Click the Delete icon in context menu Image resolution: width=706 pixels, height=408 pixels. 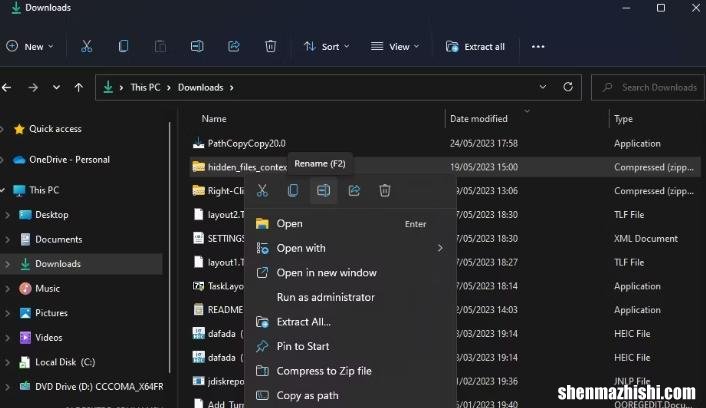pos(385,190)
